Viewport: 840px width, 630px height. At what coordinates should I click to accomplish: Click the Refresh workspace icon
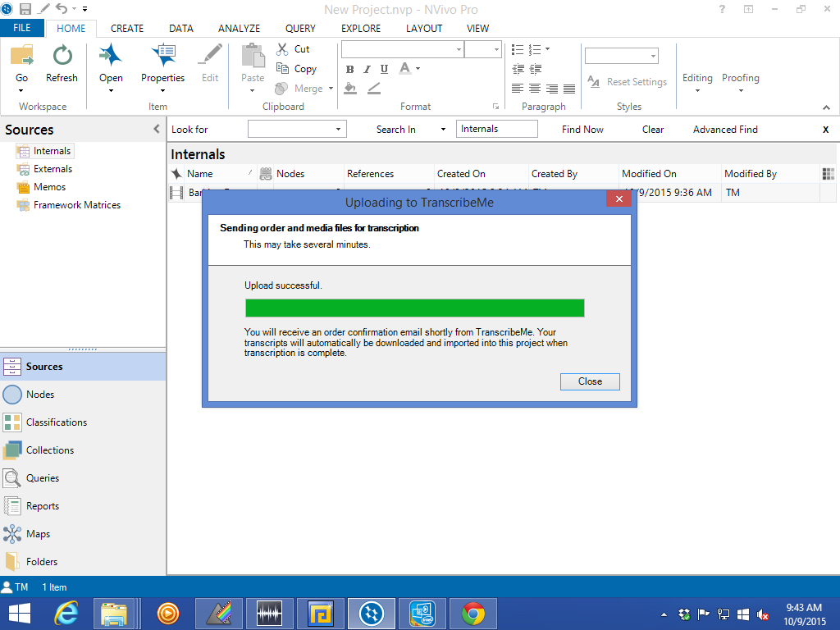62,57
